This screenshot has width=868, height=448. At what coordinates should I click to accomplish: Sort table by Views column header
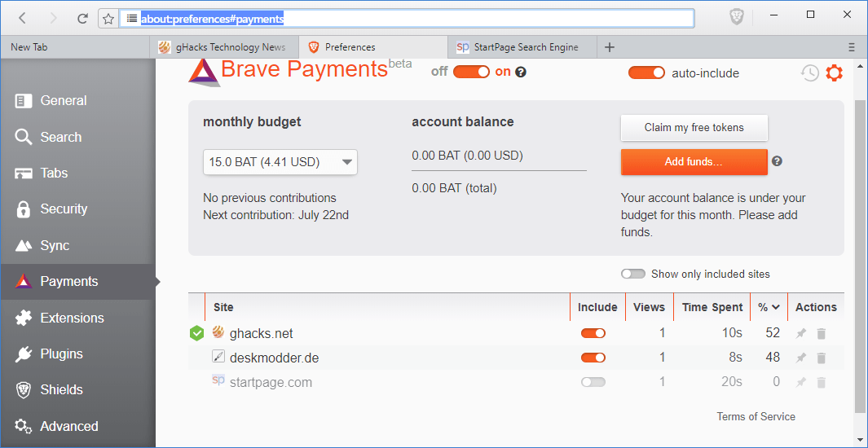coord(649,308)
